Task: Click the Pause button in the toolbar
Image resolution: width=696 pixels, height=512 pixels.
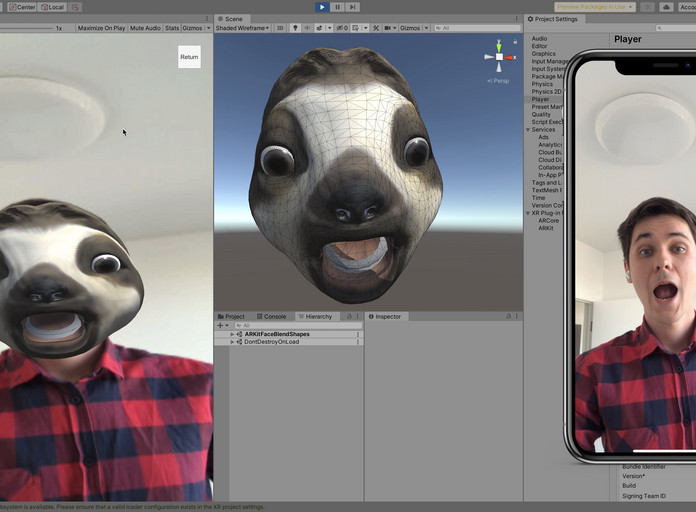Action: (337, 7)
